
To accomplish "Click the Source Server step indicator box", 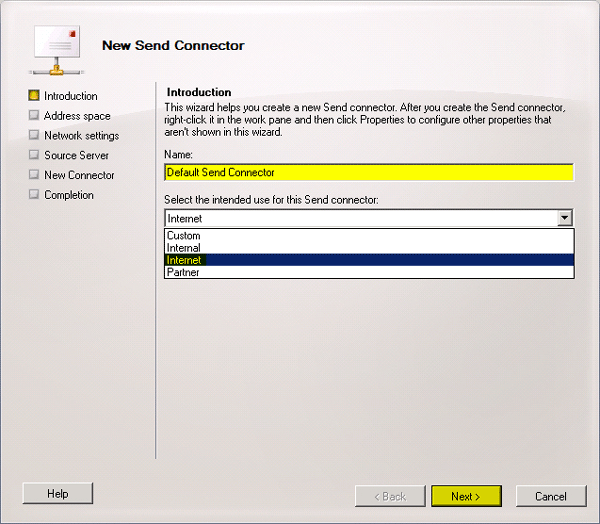I will 34,155.
